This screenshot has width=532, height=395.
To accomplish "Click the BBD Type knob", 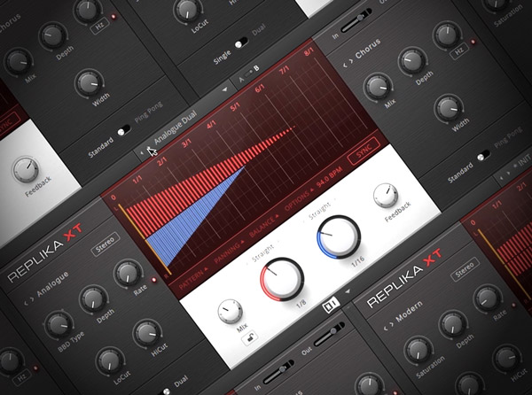I will coord(59,324).
